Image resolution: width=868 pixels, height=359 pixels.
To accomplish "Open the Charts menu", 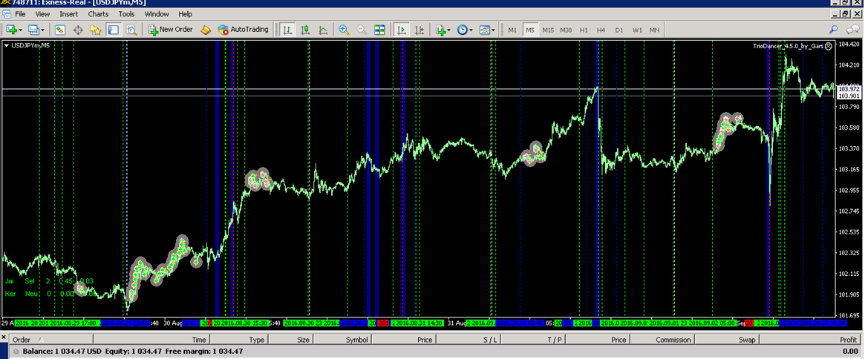I will [98, 14].
